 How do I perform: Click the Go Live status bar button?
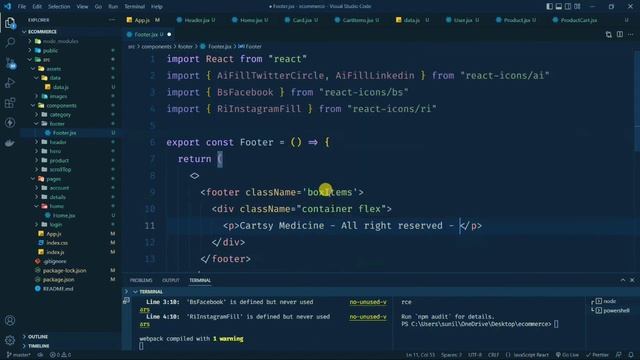click(x=567, y=355)
